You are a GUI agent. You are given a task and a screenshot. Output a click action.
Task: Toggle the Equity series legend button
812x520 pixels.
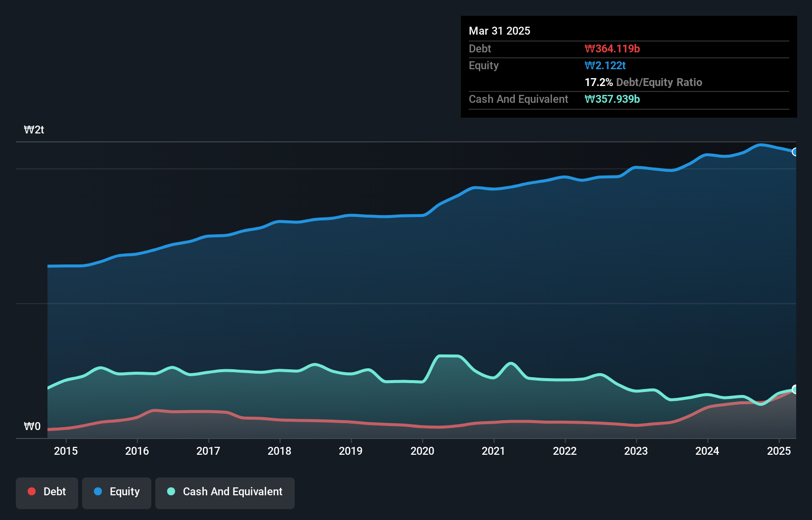coord(117,493)
